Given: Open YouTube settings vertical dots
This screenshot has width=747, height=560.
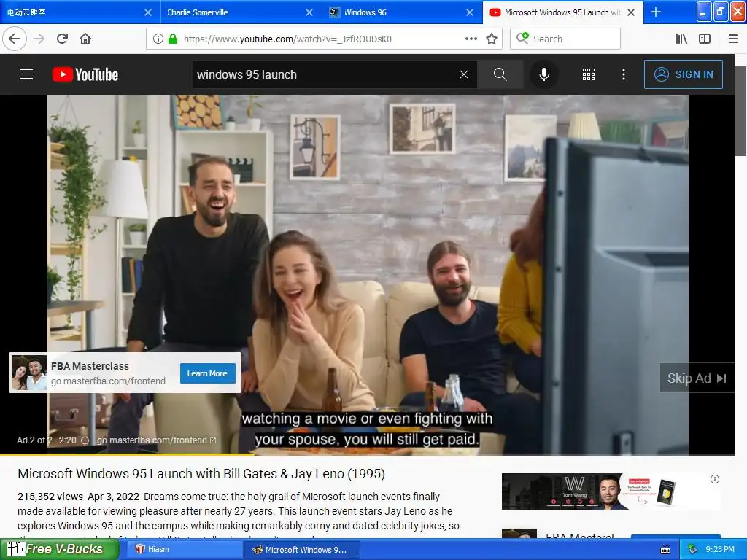Looking at the screenshot, I should click(x=624, y=74).
